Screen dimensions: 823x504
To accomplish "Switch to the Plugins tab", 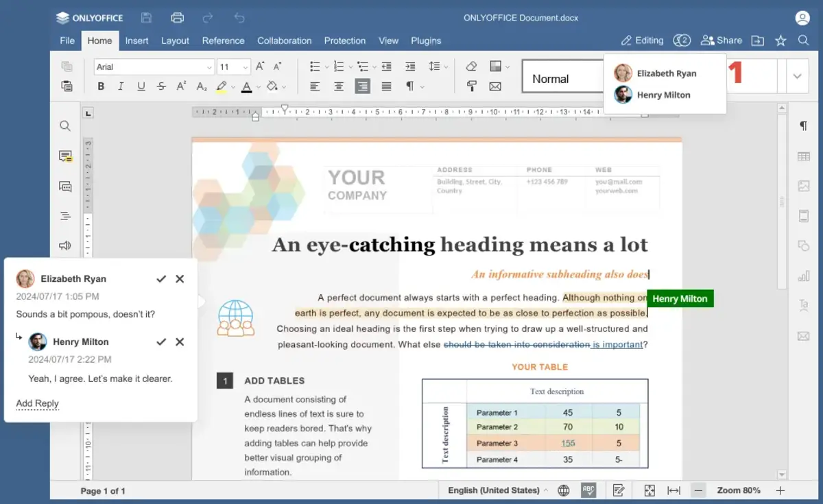I will [426, 40].
